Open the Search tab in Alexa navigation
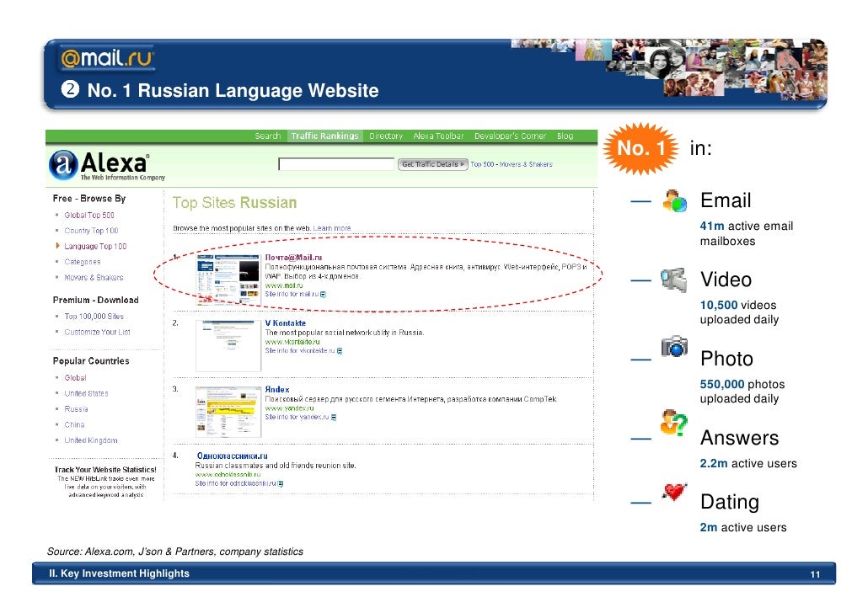 pyautogui.click(x=268, y=136)
